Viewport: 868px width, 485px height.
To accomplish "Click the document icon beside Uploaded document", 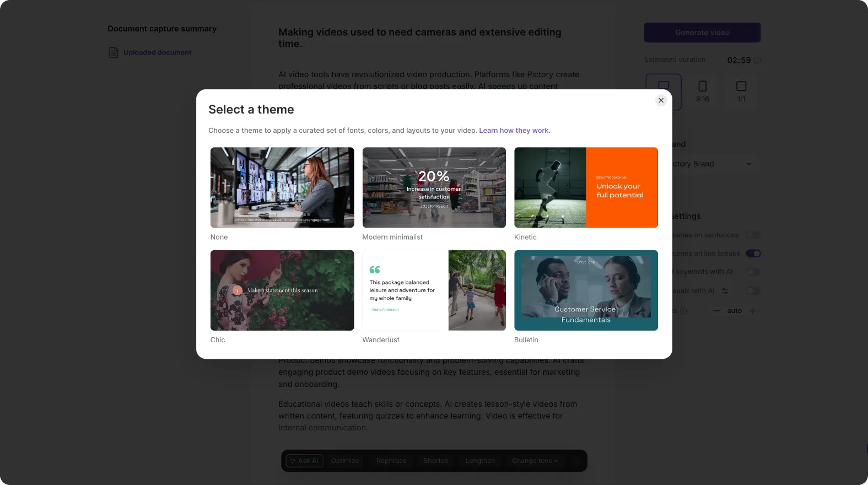I will pyautogui.click(x=114, y=52).
